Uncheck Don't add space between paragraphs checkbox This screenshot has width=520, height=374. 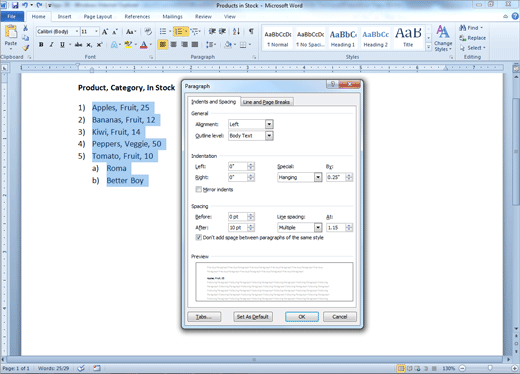(x=199, y=237)
